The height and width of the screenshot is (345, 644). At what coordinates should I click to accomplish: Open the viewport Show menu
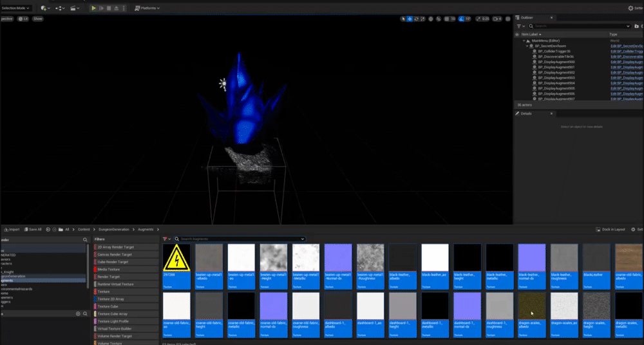tap(38, 19)
